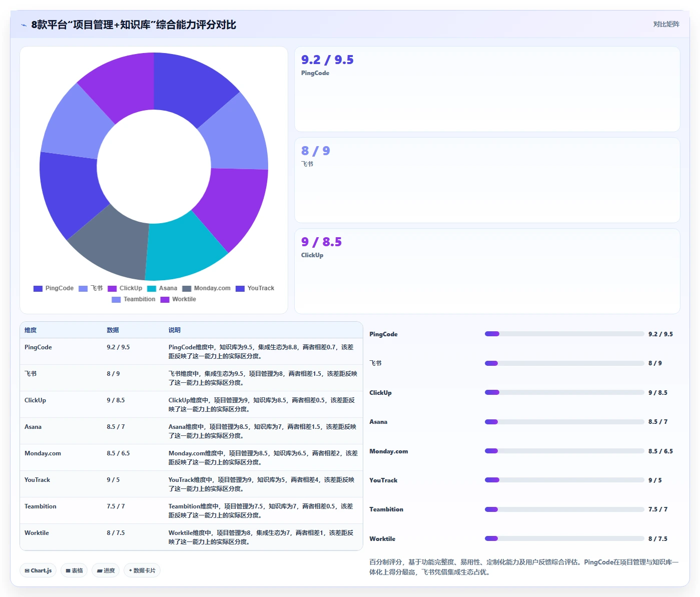Open the ClickUp 9 / 8.5 data card

coord(487,271)
